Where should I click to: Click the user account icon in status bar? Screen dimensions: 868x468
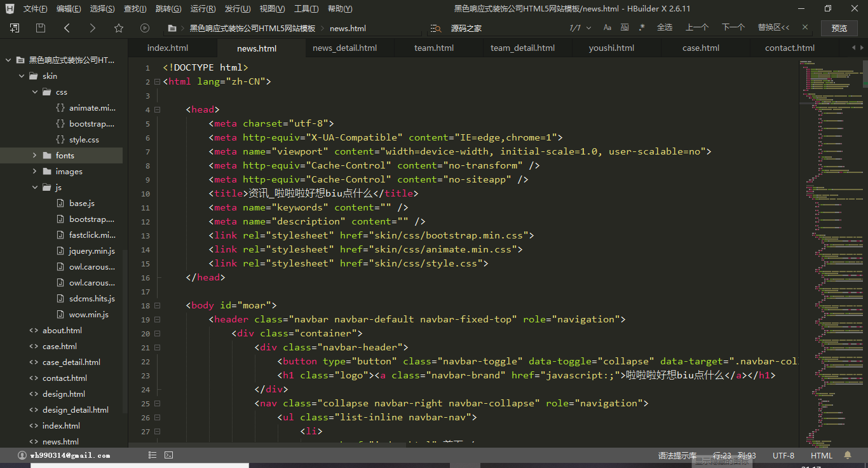22,455
